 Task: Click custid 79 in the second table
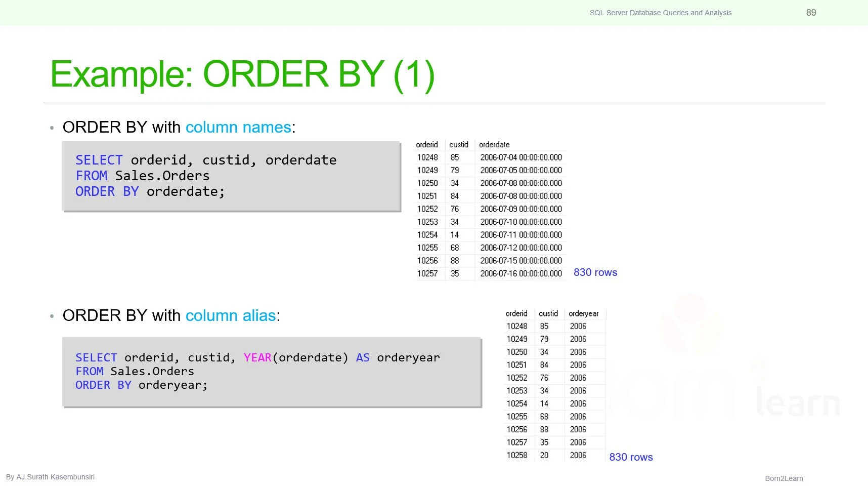(544, 339)
